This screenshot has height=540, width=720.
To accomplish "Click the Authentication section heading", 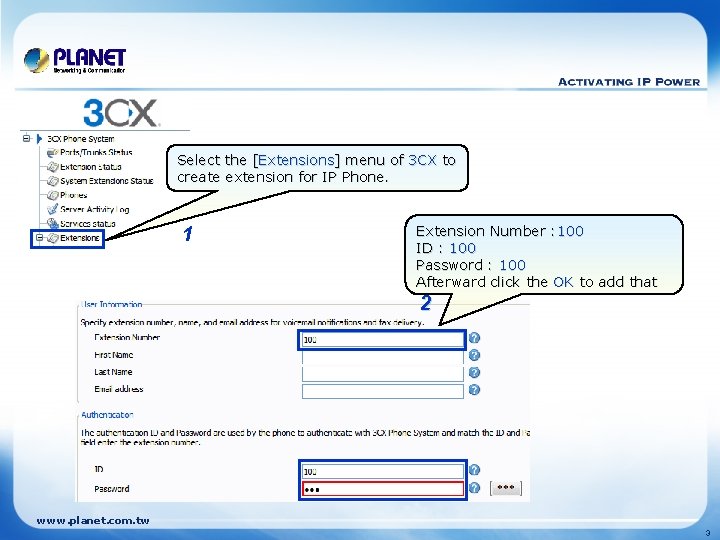I will (107, 415).
